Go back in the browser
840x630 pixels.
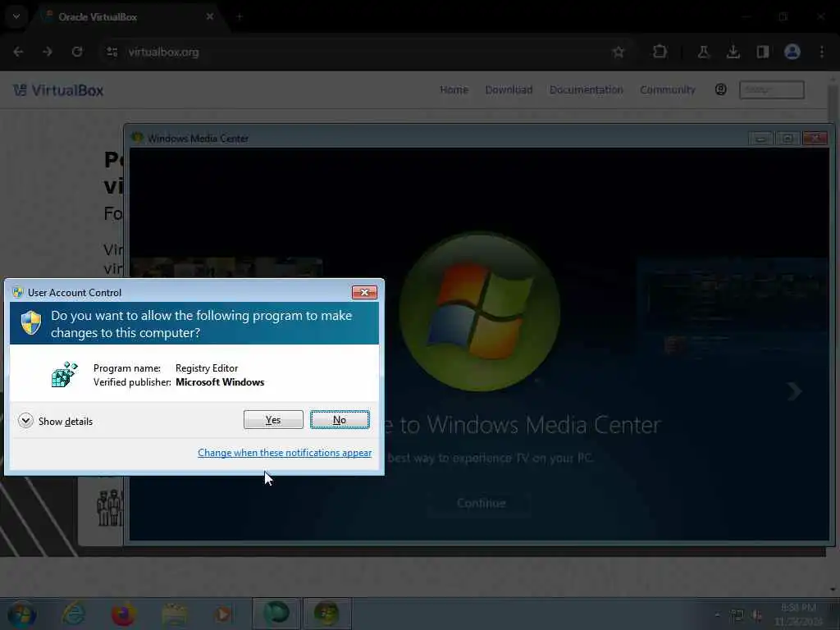pyautogui.click(x=18, y=52)
